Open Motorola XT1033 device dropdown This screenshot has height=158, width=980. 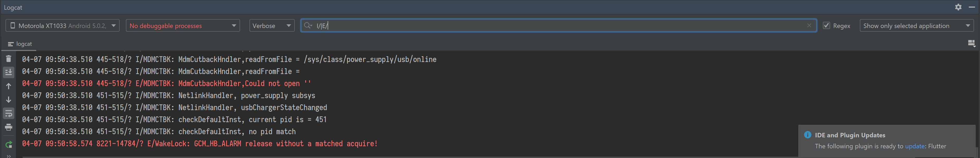[62, 26]
